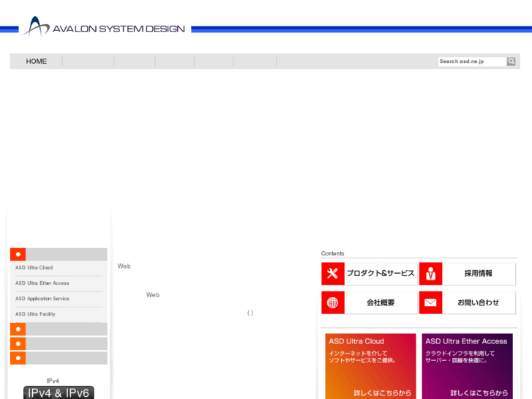Click the Search asd.ne.jp input field
Viewport: 532px width, 399px height.
(x=472, y=61)
